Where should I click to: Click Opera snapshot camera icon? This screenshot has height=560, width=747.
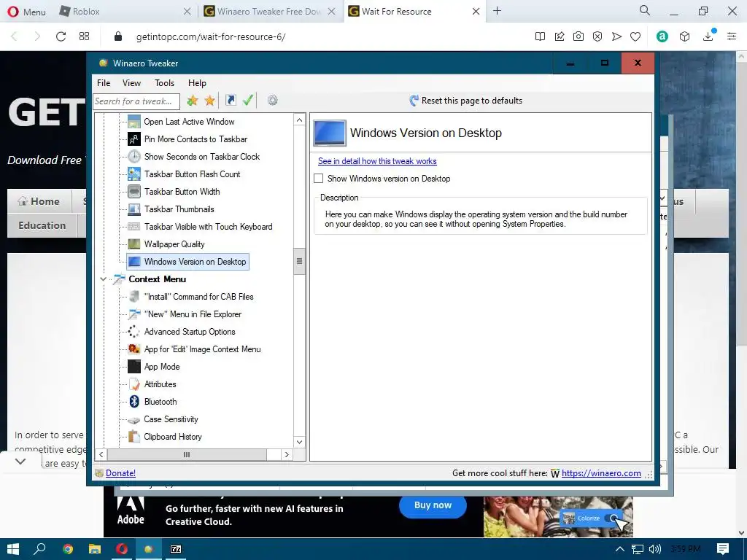[x=578, y=36]
